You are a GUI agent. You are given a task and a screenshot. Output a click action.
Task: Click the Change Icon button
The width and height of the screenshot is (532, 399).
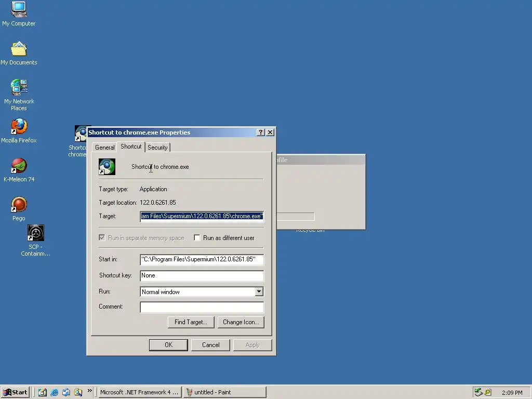click(x=241, y=322)
